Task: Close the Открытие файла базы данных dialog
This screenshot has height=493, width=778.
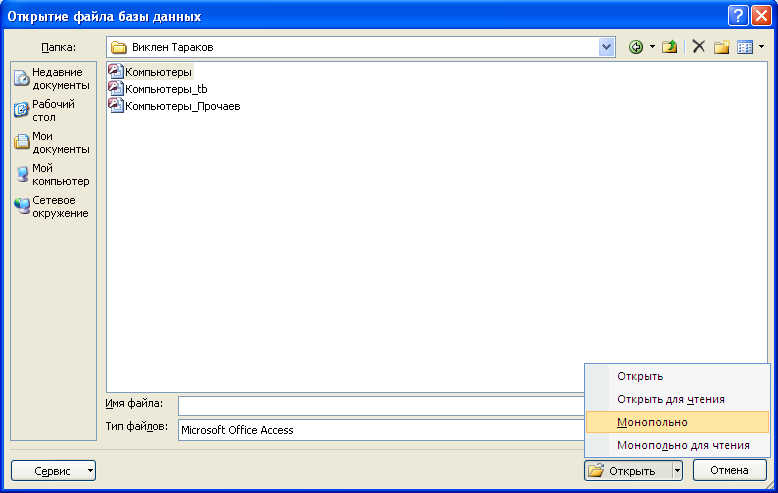Action: click(x=761, y=16)
